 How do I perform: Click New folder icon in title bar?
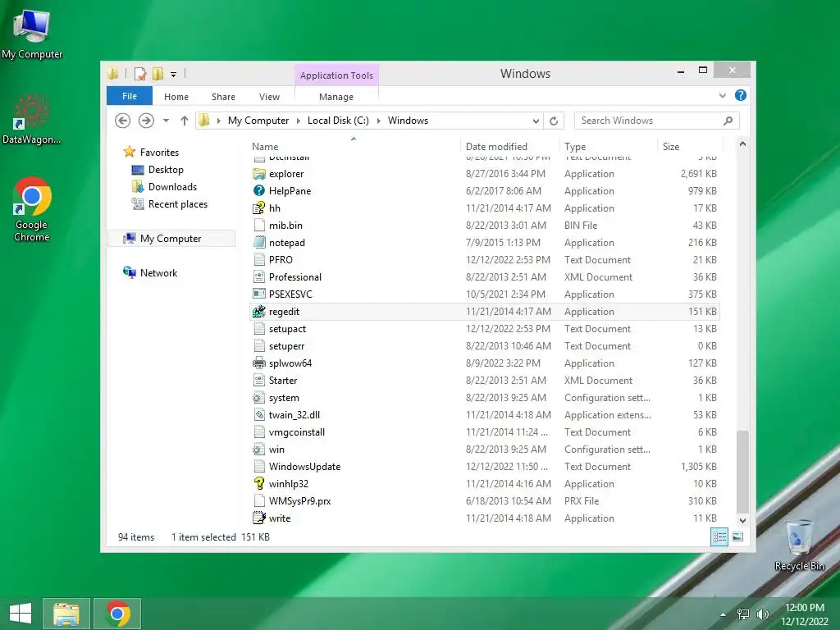click(x=158, y=73)
